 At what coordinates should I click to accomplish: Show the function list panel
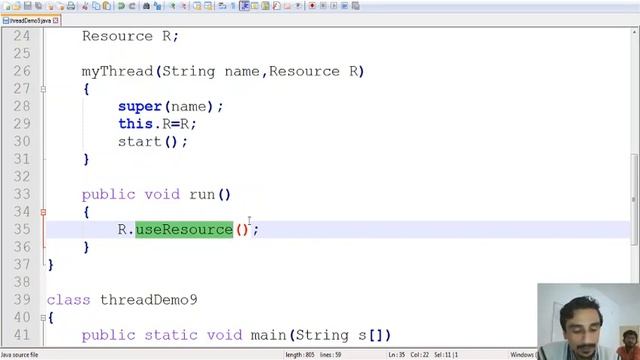(277, 6)
